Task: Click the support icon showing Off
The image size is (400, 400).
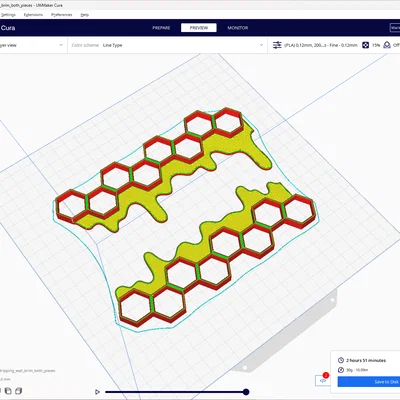Action: [387, 45]
